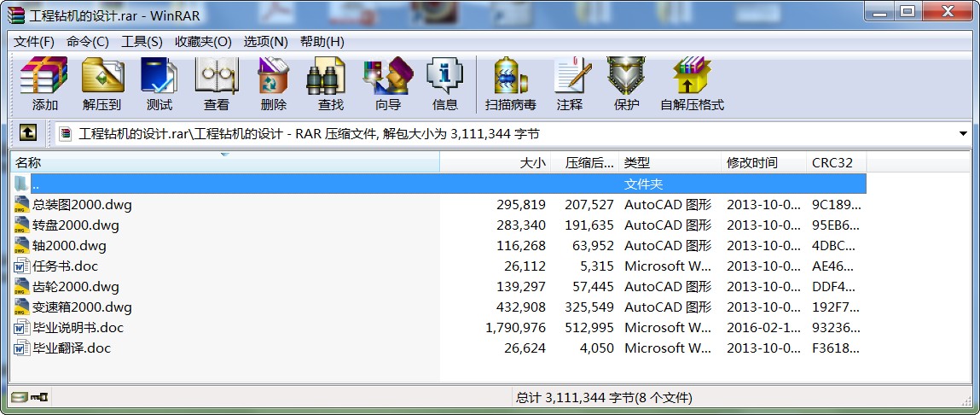The height and width of the screenshot is (415, 980).
Task: Click the Test (测试) toolbar icon
Action: click(x=159, y=75)
